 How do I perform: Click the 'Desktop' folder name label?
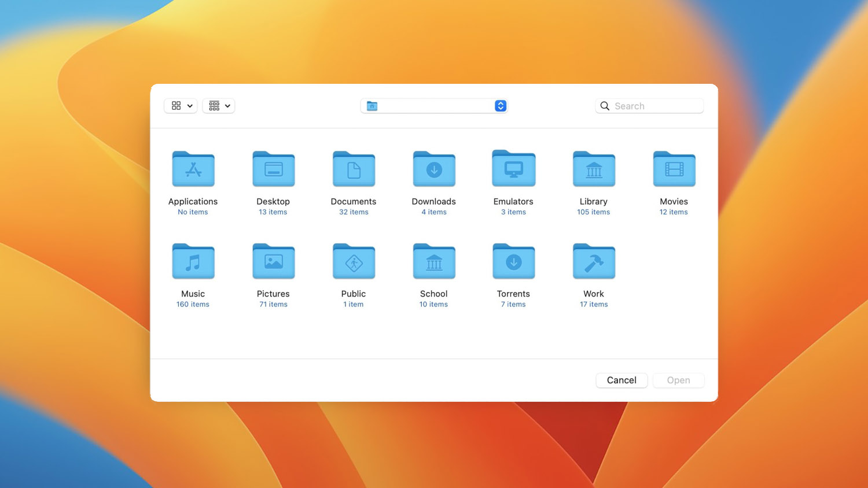(x=273, y=201)
